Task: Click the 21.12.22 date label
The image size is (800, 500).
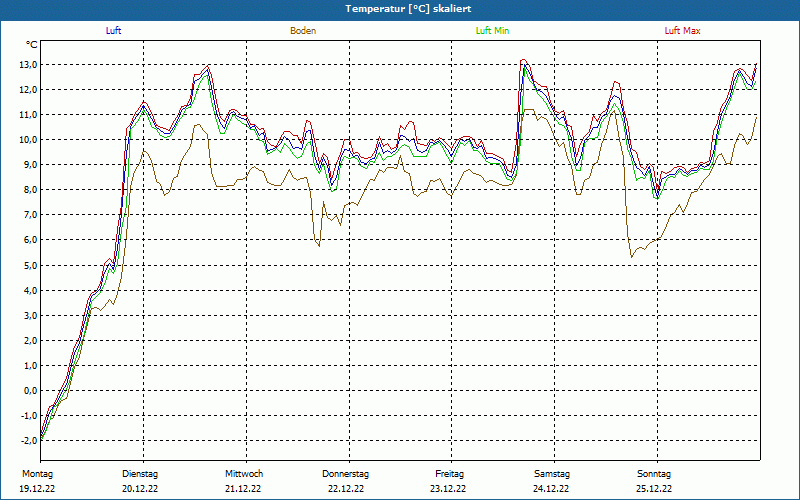Action: (x=243, y=489)
